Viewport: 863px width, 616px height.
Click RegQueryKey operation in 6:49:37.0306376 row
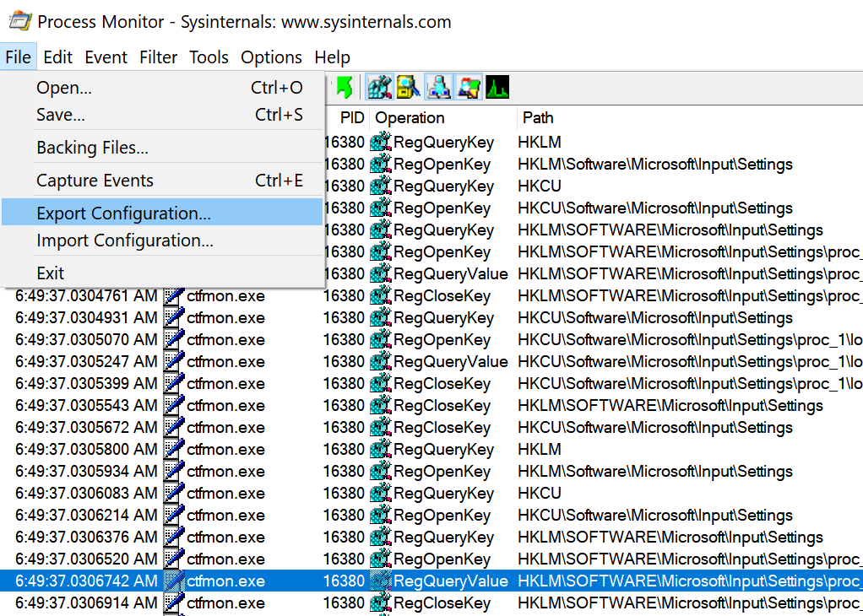tap(443, 538)
